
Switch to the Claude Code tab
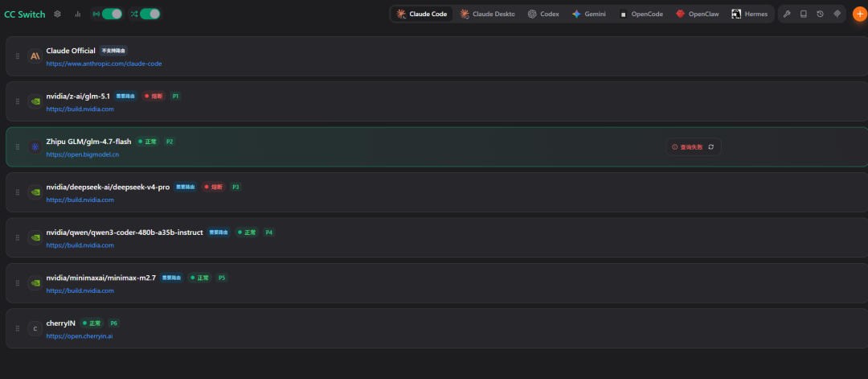tap(422, 14)
